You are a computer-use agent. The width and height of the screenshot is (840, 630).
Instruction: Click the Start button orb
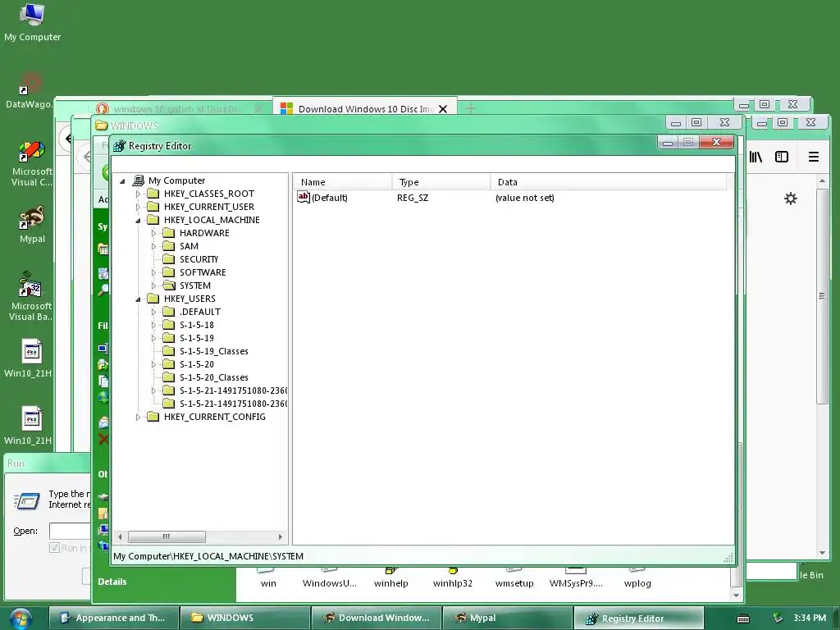click(20, 619)
